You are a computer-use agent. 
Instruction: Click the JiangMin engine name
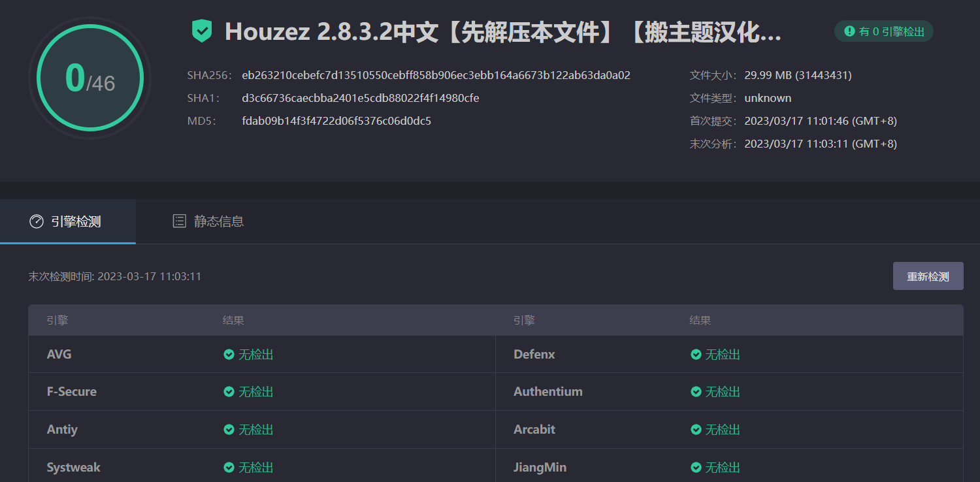tap(540, 468)
